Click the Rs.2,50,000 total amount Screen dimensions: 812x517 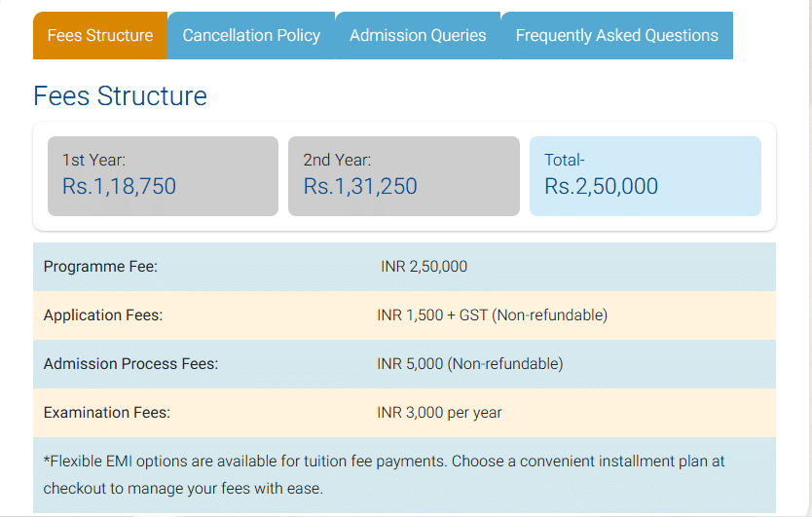tap(601, 186)
